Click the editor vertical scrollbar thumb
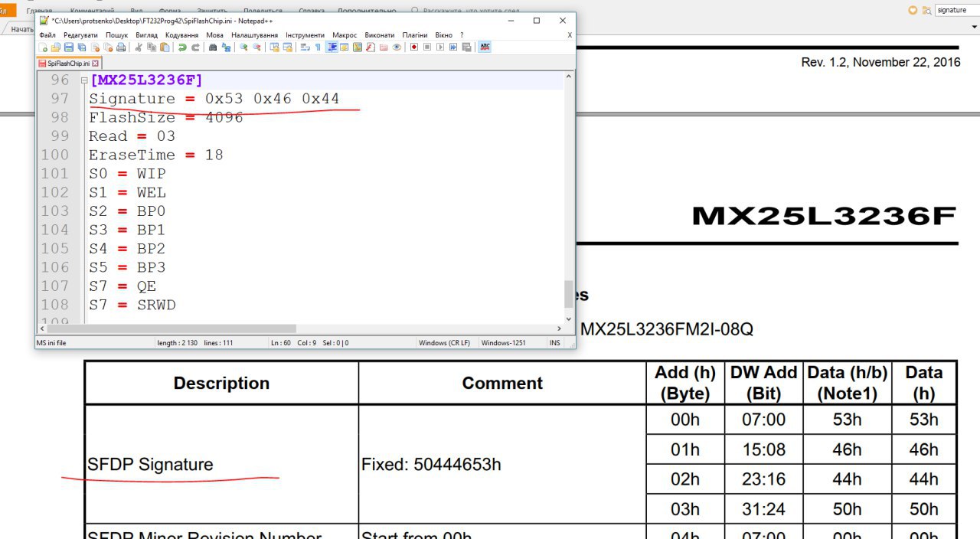Image resolution: width=980 pixels, height=539 pixels. pos(568,293)
